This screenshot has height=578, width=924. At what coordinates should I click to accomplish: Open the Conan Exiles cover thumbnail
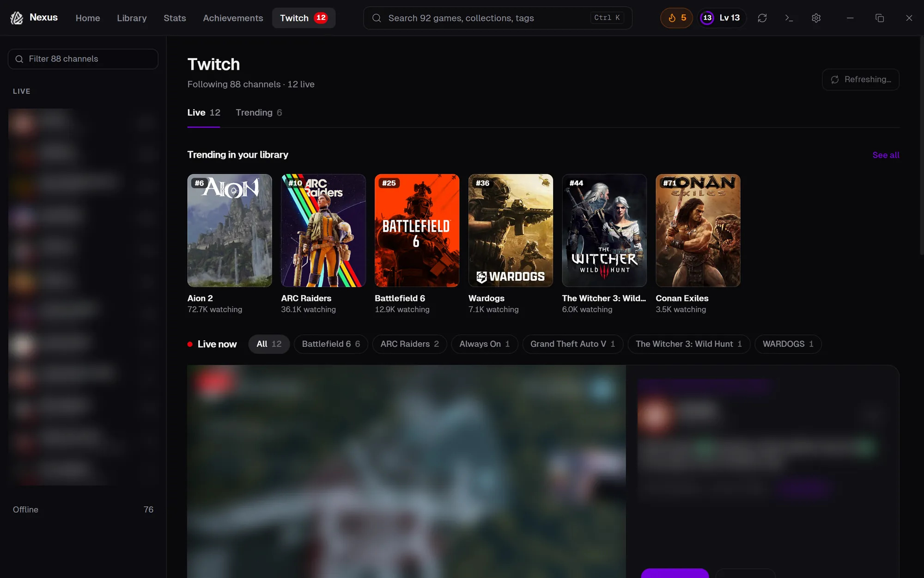698,230
